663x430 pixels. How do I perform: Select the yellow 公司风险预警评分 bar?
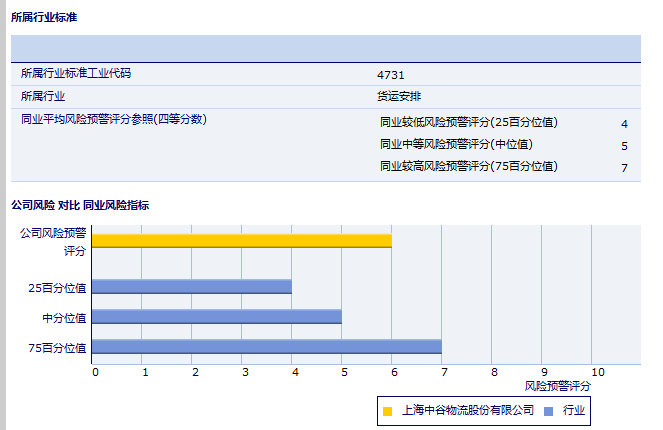241,240
